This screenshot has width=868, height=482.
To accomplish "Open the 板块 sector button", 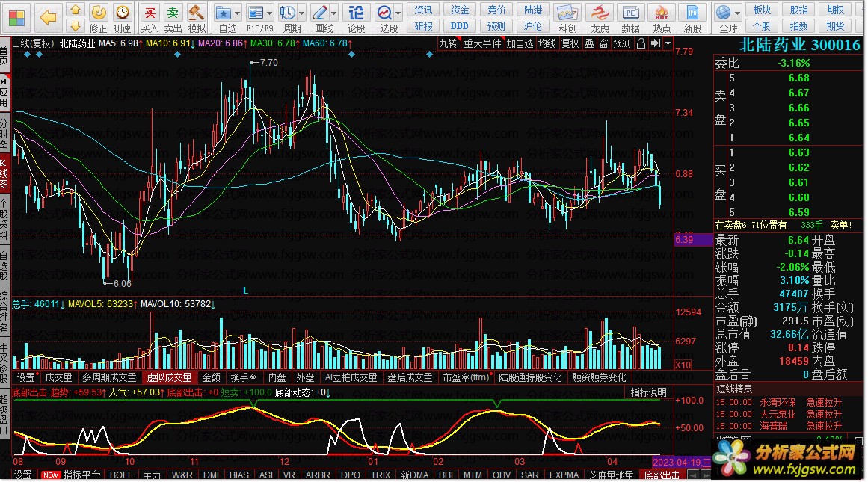I will (763, 10).
